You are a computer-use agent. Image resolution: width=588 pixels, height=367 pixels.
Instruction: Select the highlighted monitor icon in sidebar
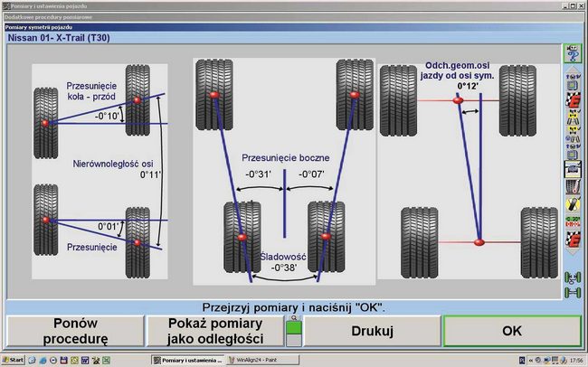click(x=572, y=167)
